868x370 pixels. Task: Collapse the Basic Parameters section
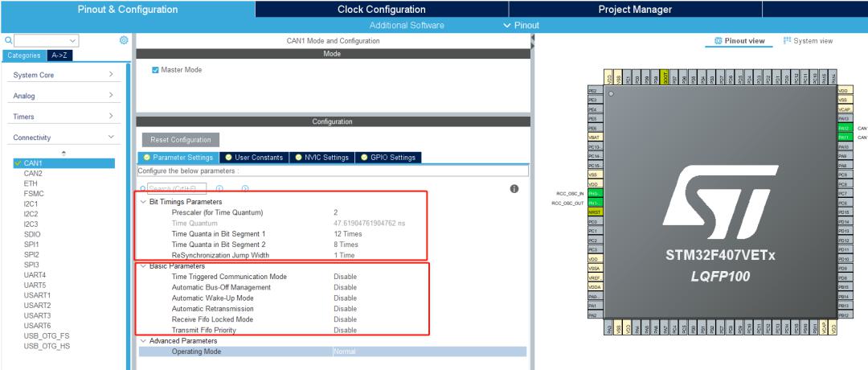tap(143, 266)
